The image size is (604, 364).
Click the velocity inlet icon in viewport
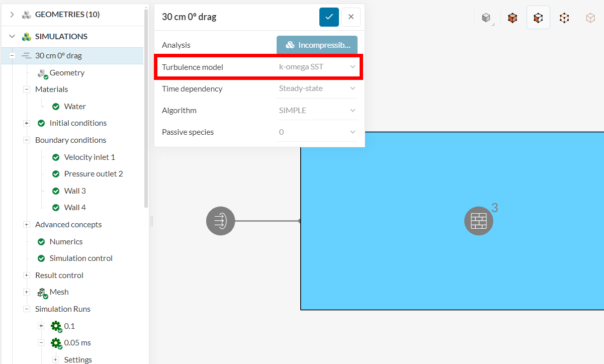(220, 221)
